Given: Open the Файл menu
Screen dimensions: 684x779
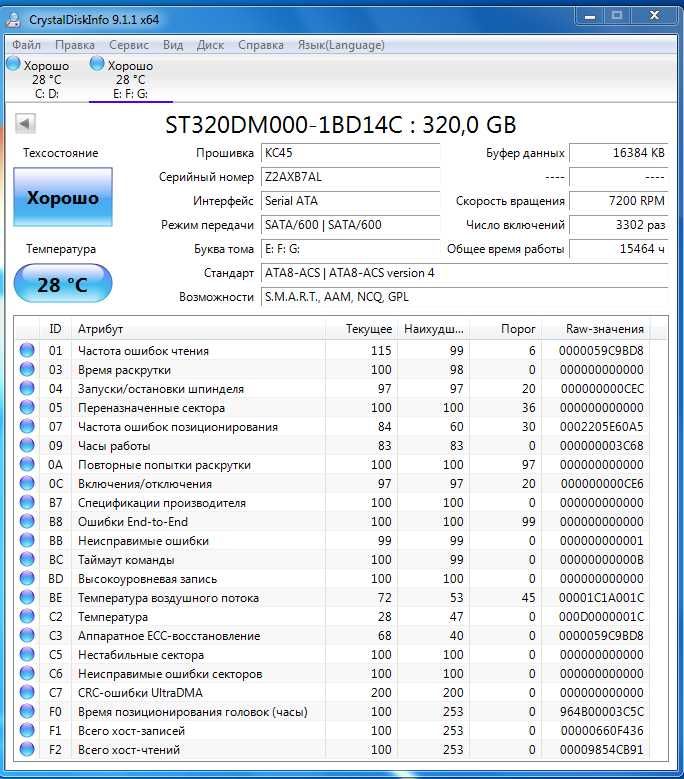Looking at the screenshot, I should (26, 45).
